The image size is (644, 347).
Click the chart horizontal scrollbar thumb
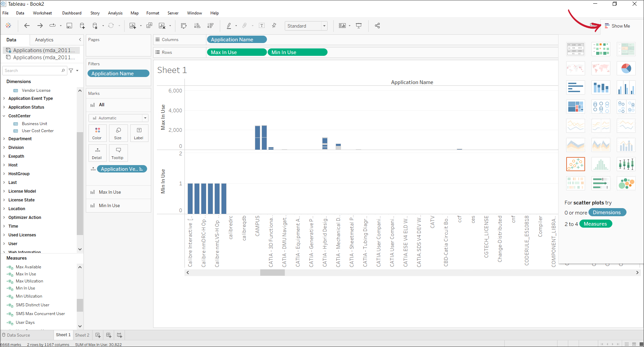pyautogui.click(x=272, y=273)
